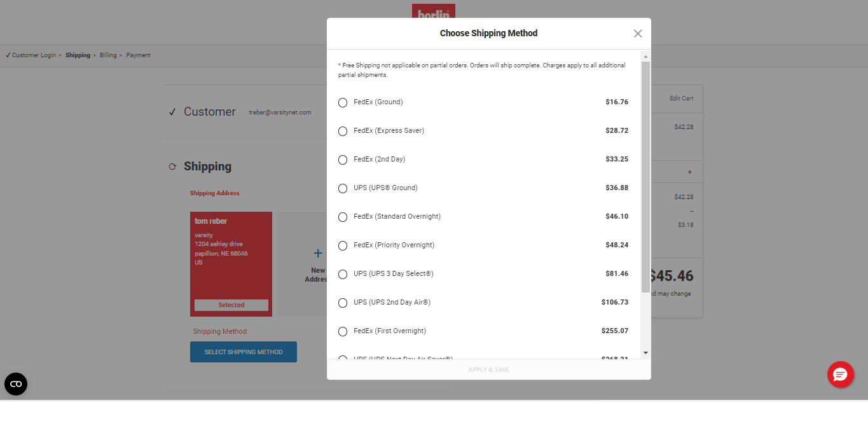Click Payment breadcrumb step
This screenshot has width=868, height=426.
[138, 55]
